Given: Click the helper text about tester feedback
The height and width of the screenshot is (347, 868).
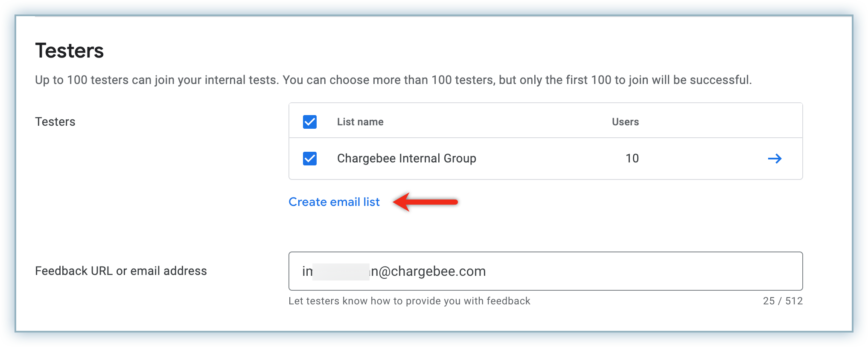Looking at the screenshot, I should click(409, 301).
